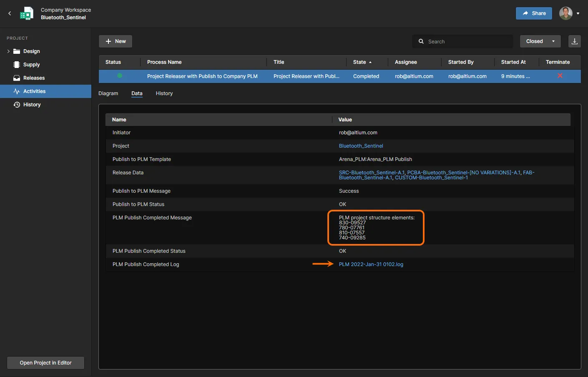Sort by the State column header
Viewport: 588px width, 377px height.
[359, 62]
